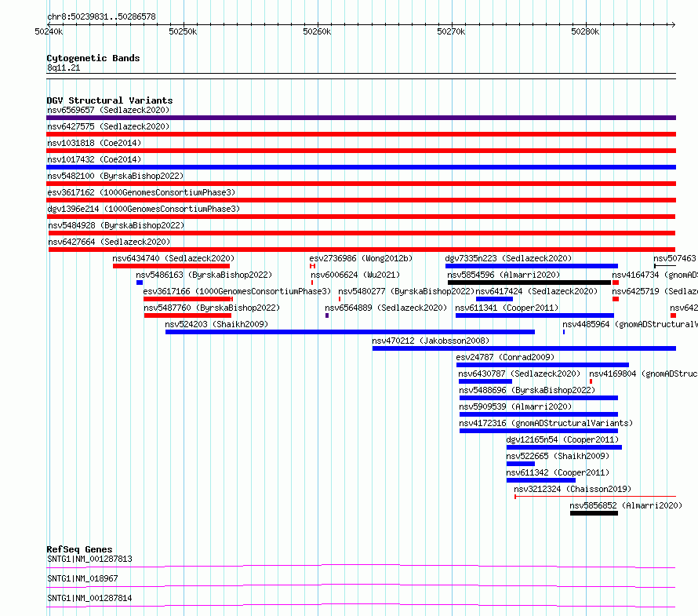Screen dimensions: 698x616
Task: Select the blue nsv1017432 variant bar
Action: (361, 167)
